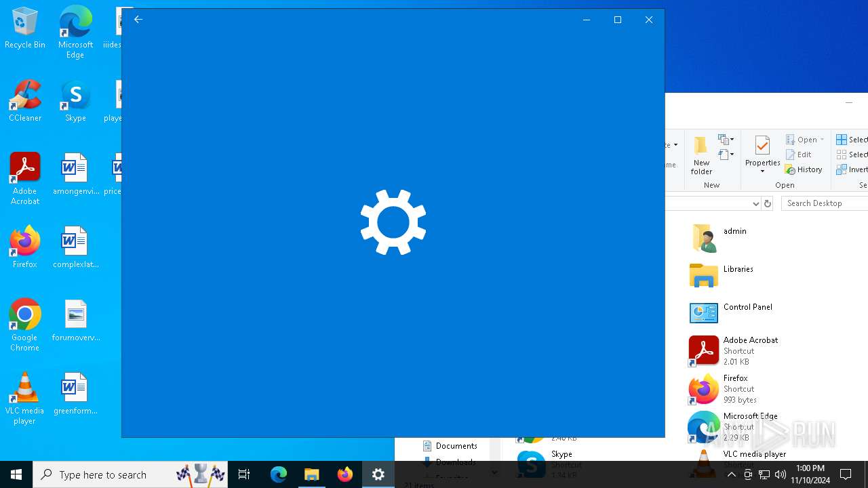Launch Microsoft Edge from the desktop
The width and height of the screenshot is (868, 488).
coord(75,33)
